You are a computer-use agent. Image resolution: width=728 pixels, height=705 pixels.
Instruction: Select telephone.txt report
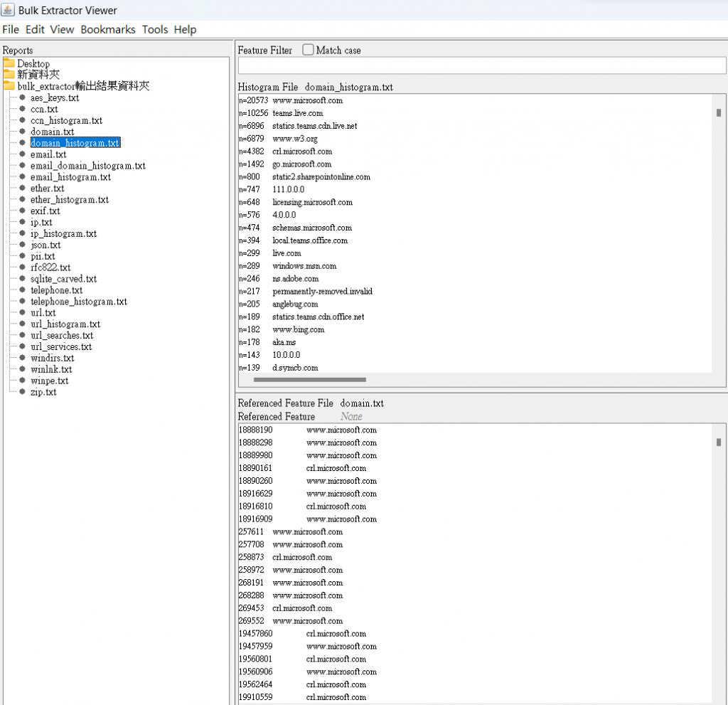coord(57,290)
